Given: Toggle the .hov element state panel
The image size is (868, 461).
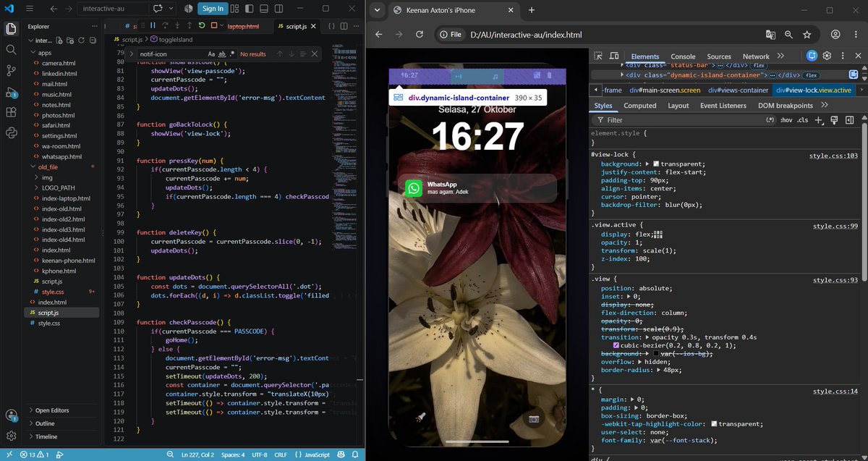Looking at the screenshot, I should click(786, 120).
